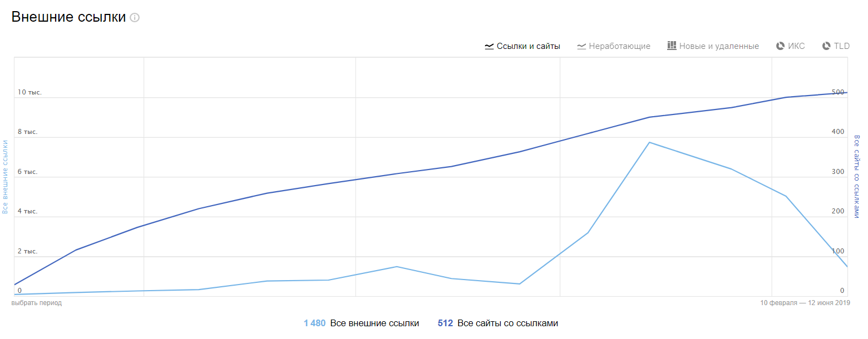The width and height of the screenshot is (868, 339).
Task: Click the line icon before Неработающие
Action: pyautogui.click(x=581, y=46)
